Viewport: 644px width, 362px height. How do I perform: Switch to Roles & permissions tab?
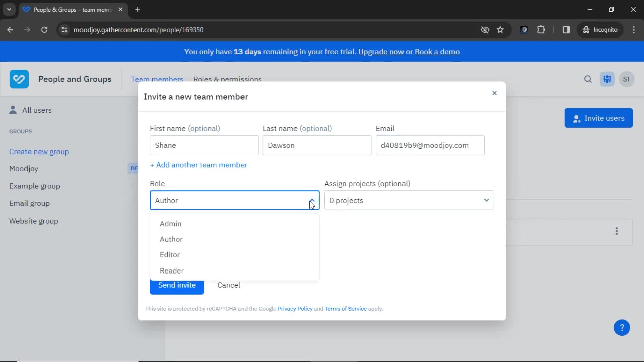coord(228,79)
